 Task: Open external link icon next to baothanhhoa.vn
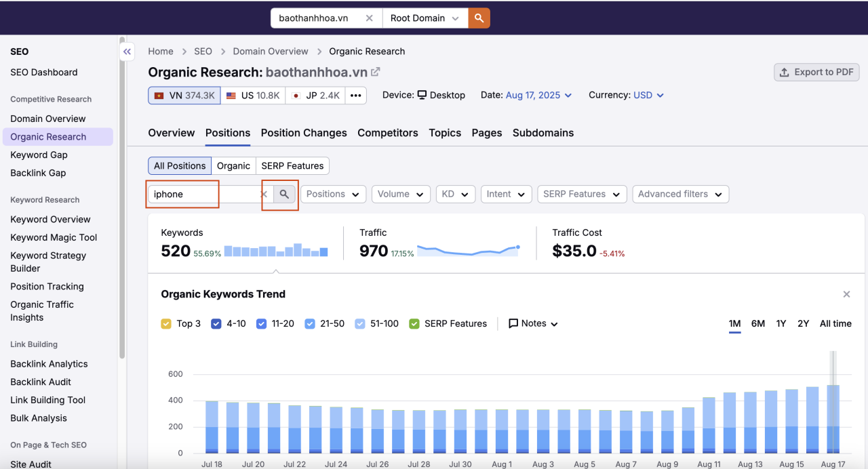(375, 72)
